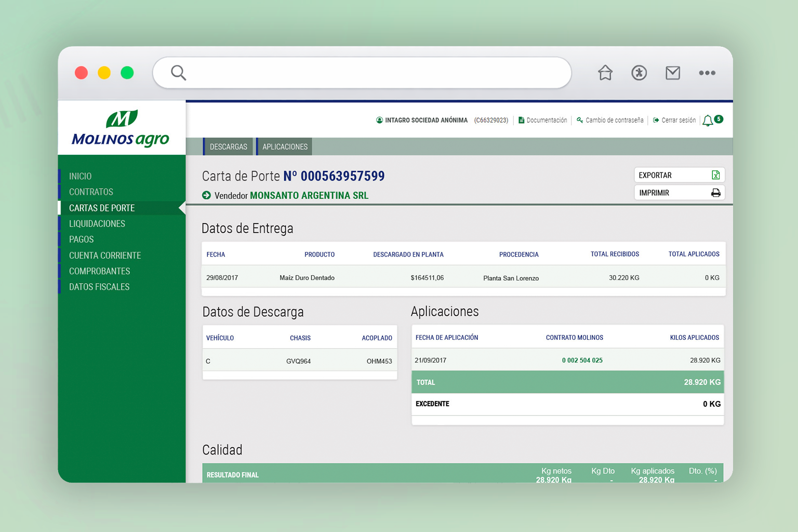Click the home icon in the browser toolbar
Screen dimensions: 798x532
[x=605, y=73]
